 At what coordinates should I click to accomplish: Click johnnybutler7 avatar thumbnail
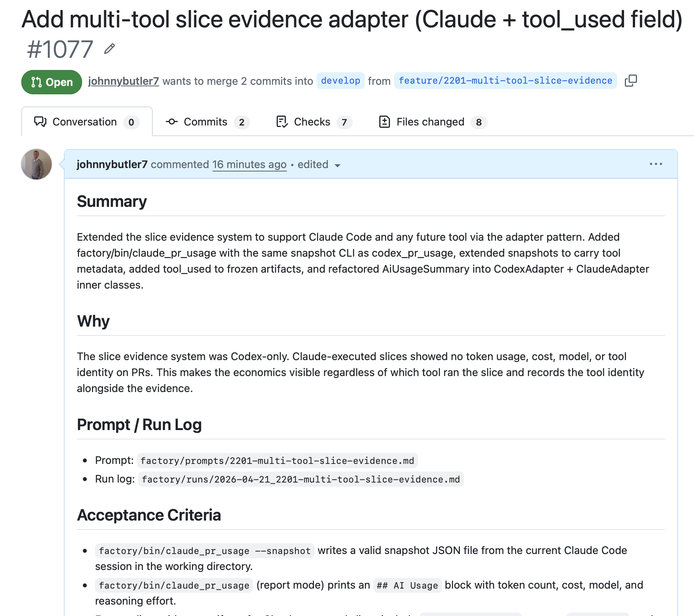[36, 164]
